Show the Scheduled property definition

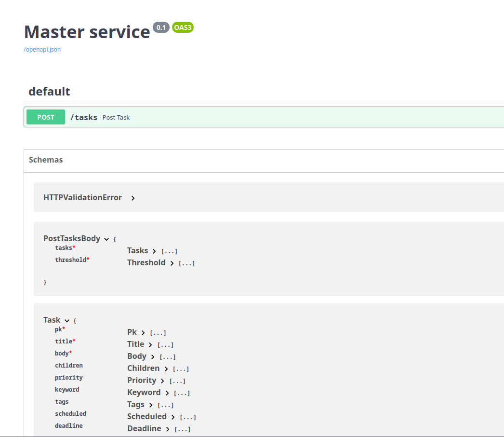(x=172, y=417)
